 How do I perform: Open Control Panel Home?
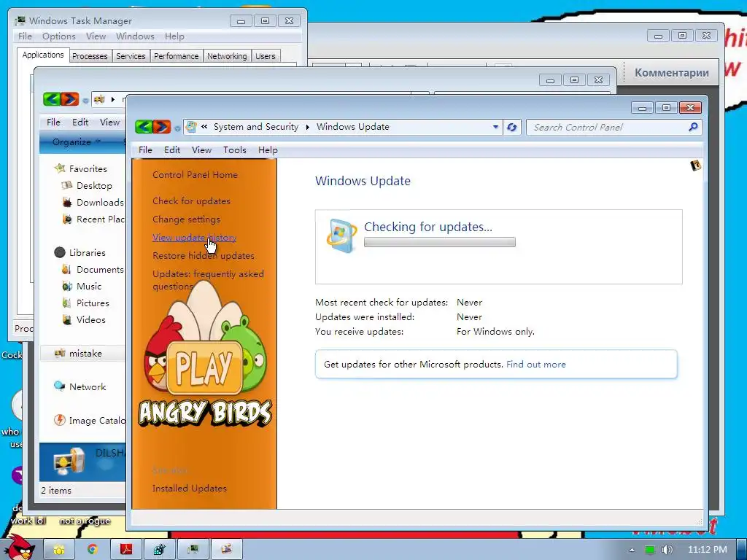[195, 175]
